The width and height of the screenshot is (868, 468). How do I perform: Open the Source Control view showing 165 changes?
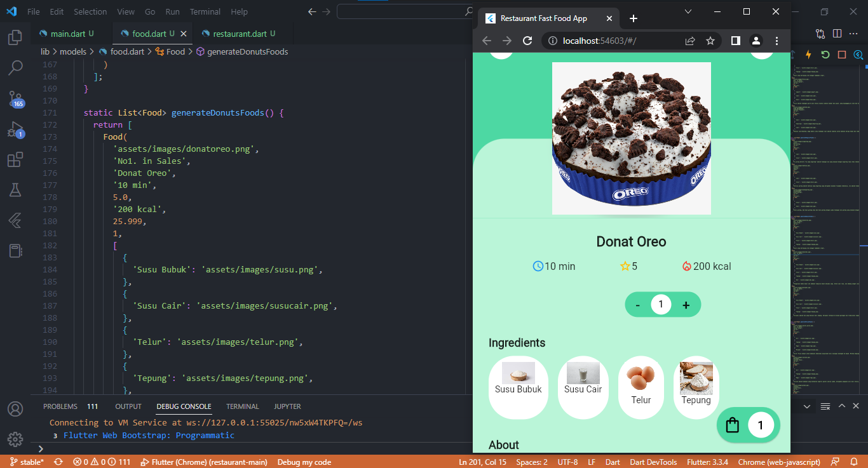15,98
